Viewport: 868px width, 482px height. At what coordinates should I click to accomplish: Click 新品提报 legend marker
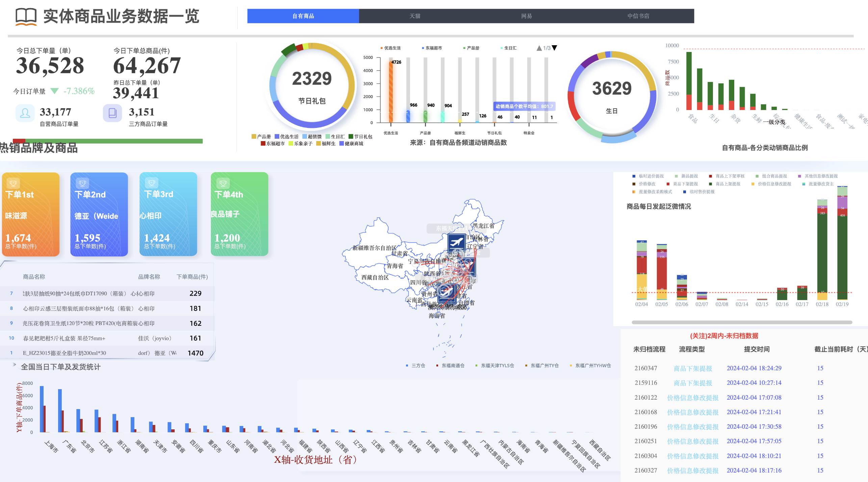[x=676, y=176]
